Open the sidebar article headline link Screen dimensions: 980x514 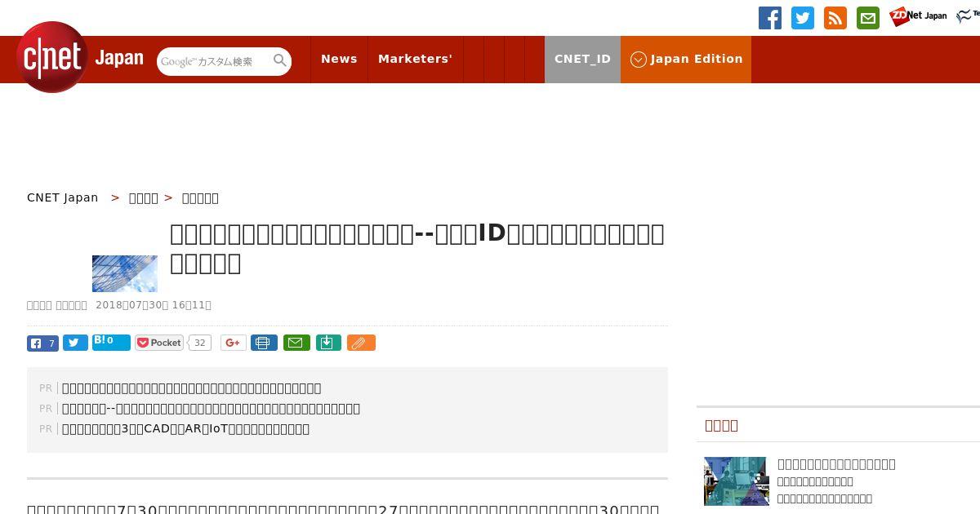pos(836,464)
